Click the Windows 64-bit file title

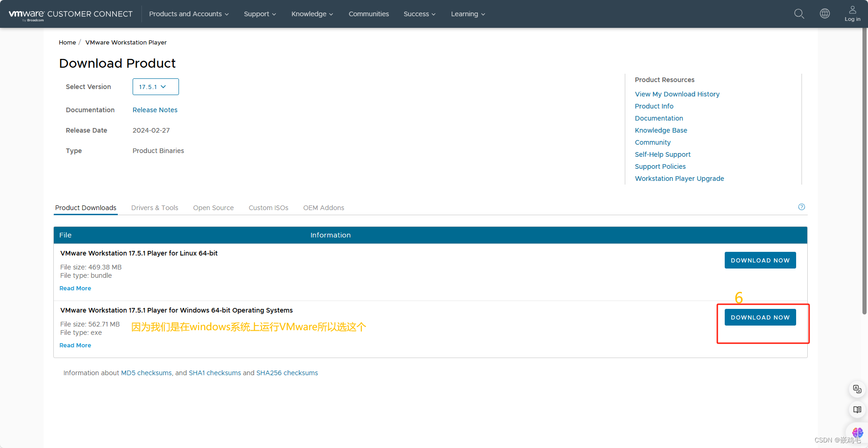(176, 310)
